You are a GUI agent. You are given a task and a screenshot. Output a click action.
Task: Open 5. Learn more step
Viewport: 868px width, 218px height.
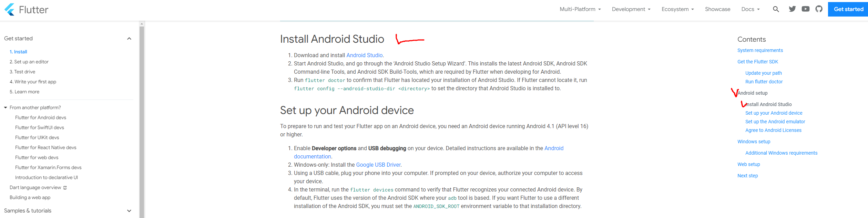[x=24, y=92]
